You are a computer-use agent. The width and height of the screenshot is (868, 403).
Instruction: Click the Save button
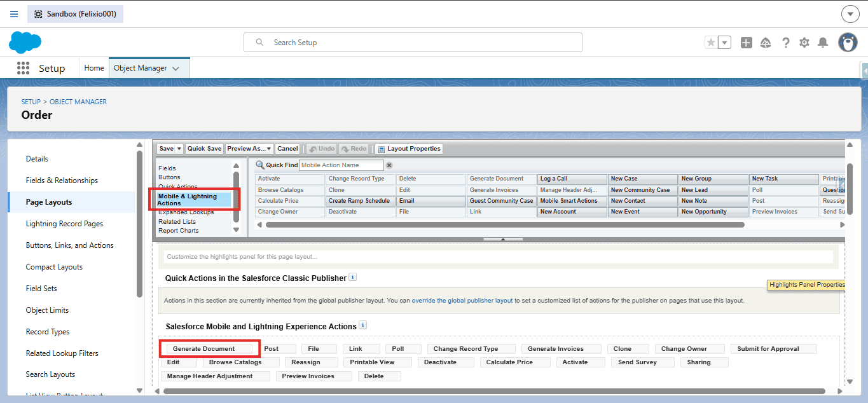pyautogui.click(x=166, y=149)
